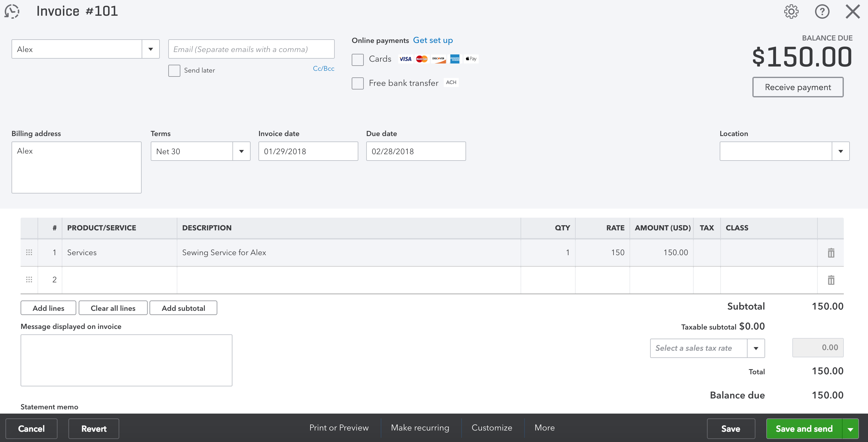Viewport: 868px width, 442px height.
Task: Close the invoice with the X icon
Action: coord(853,11)
